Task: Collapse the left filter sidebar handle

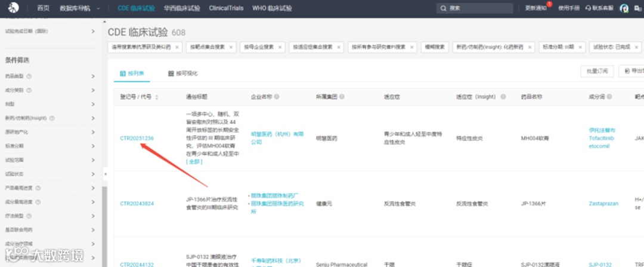Action: point(105,174)
